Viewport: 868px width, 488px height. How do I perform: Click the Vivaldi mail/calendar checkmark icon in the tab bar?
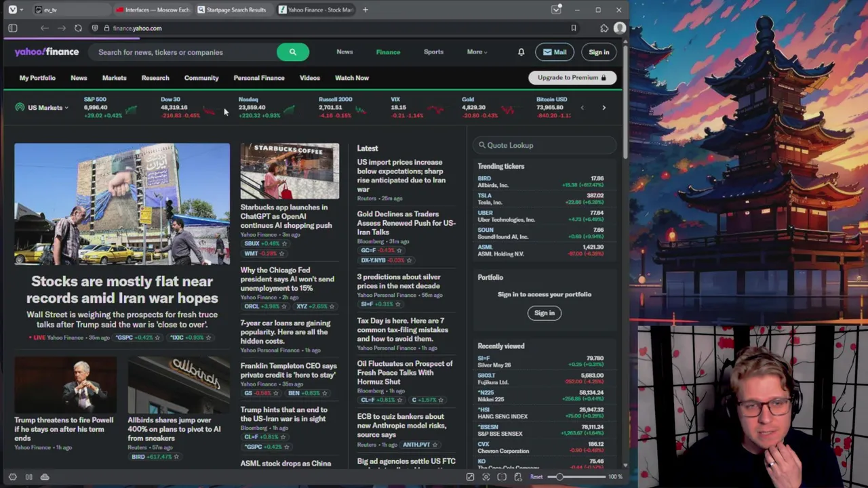[556, 9]
